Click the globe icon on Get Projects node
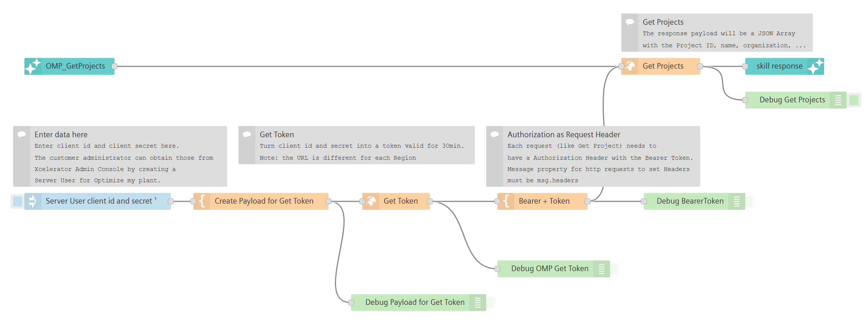868x324 pixels. [630, 66]
